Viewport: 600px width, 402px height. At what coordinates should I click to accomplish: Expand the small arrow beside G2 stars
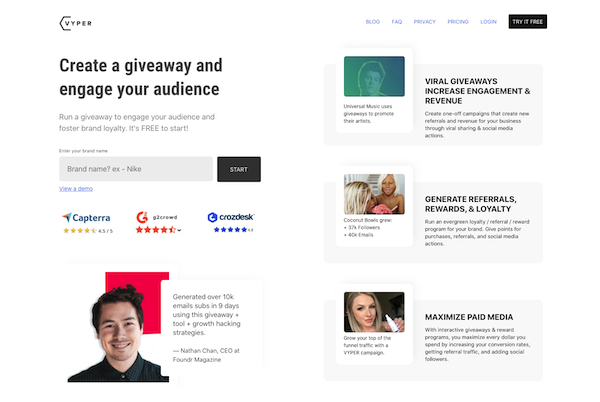[x=179, y=230]
